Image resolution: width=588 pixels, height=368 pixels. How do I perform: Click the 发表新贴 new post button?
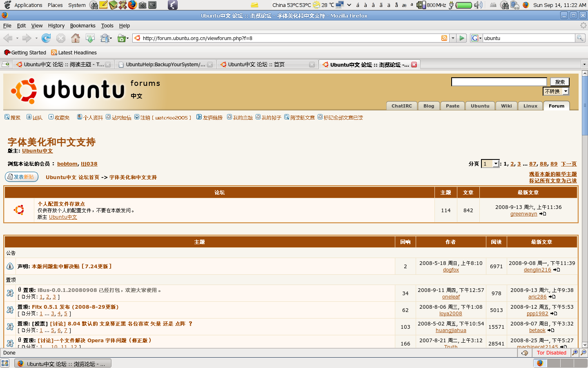[x=22, y=177]
